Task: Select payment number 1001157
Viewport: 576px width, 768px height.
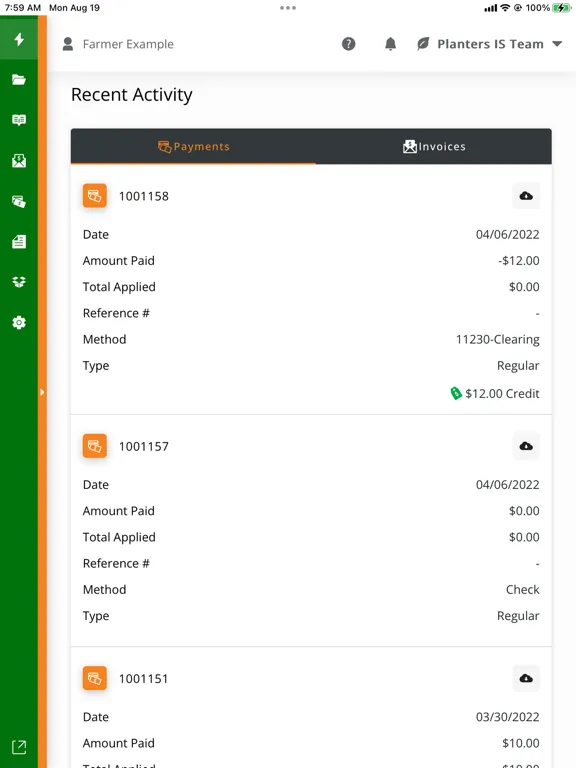Action: (x=144, y=447)
